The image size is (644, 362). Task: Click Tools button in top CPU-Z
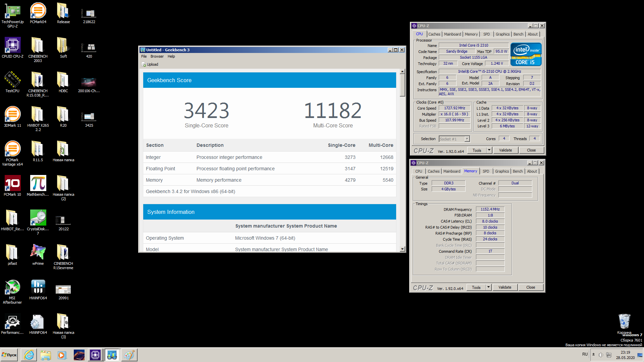pos(477,150)
